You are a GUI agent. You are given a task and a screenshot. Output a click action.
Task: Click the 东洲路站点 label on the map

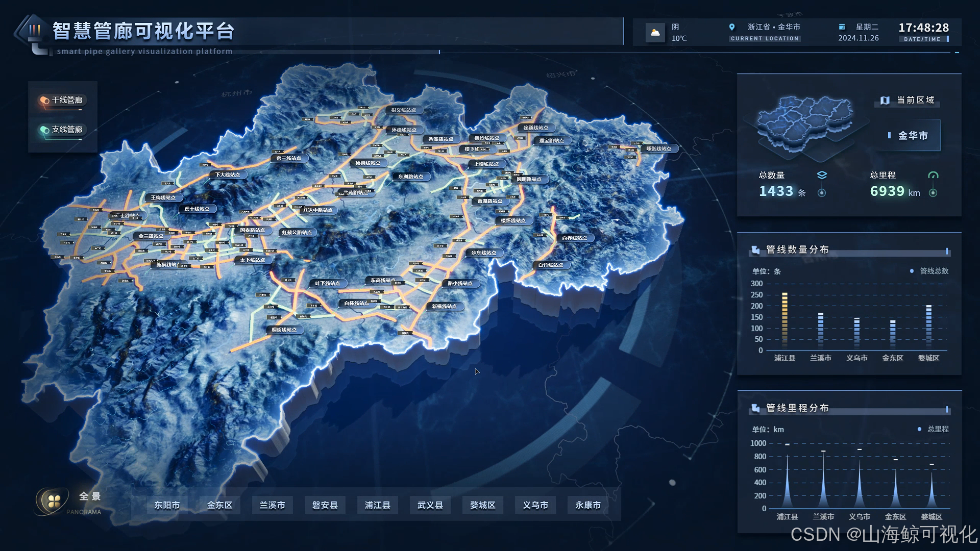411,177
